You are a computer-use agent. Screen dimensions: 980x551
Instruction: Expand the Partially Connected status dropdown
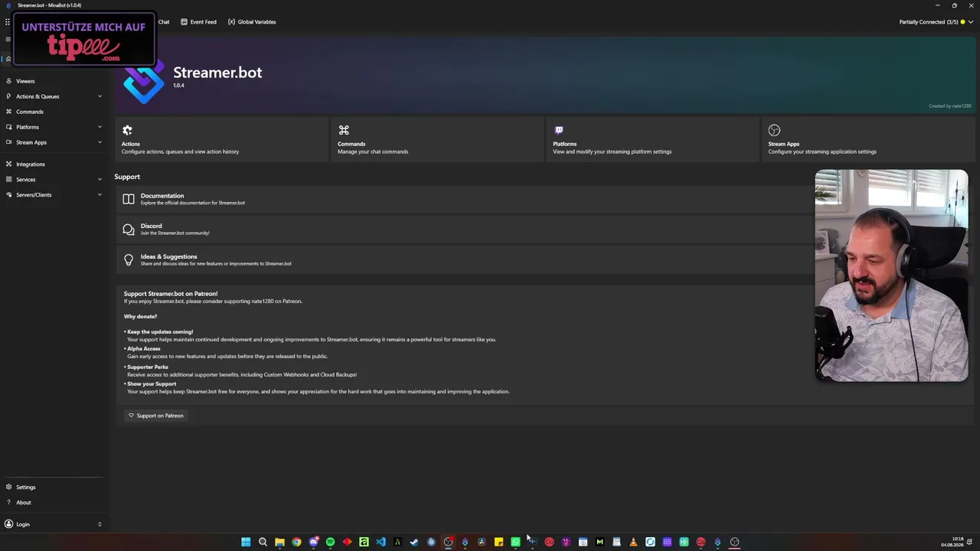[x=936, y=22]
